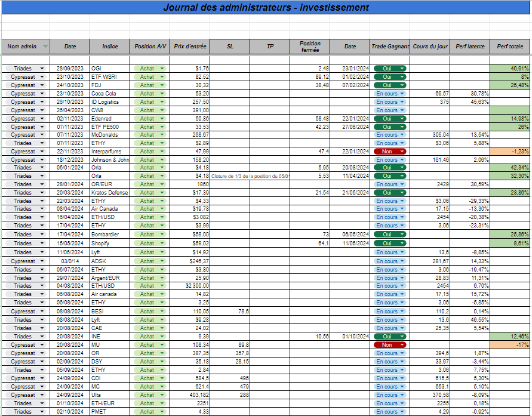This screenshot has height=416, width=532.
Task: Open Triades admin dropdown in OR/EUR row
Action: coord(26,184)
